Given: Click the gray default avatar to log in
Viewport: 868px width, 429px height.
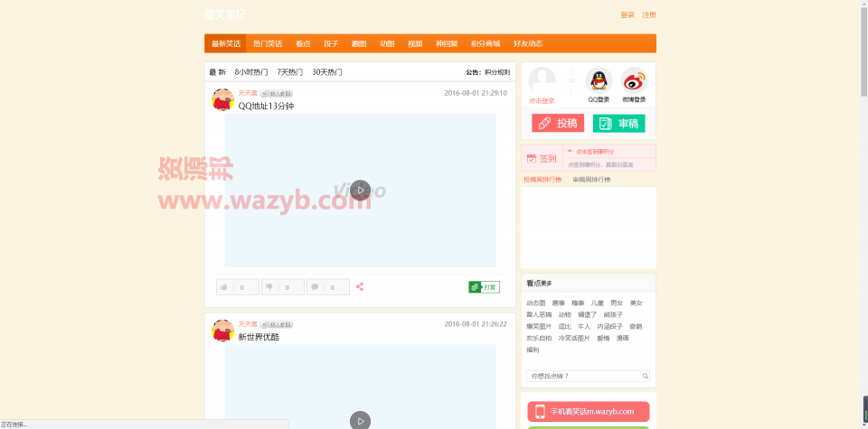Looking at the screenshot, I should pyautogui.click(x=542, y=80).
